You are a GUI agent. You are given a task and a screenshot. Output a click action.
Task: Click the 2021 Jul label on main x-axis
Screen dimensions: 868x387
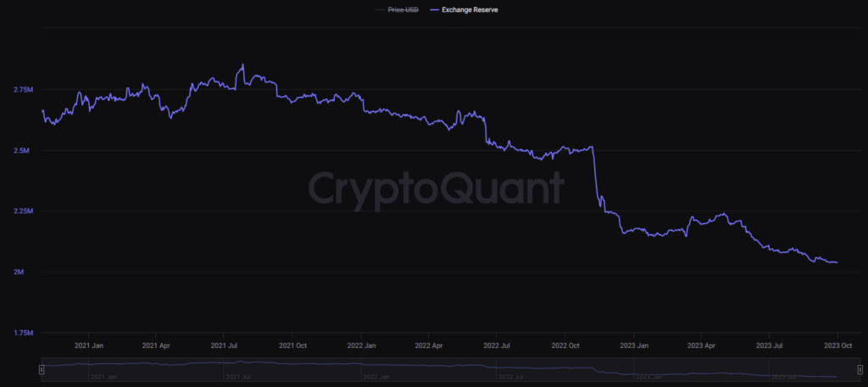click(224, 345)
